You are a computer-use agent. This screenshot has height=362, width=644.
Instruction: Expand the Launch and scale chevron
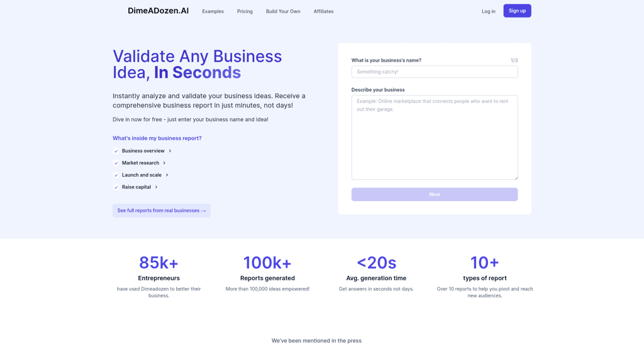167,175
